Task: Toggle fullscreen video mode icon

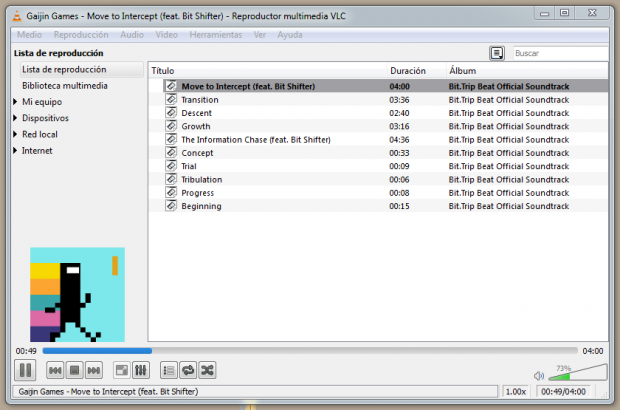Action: [121, 370]
